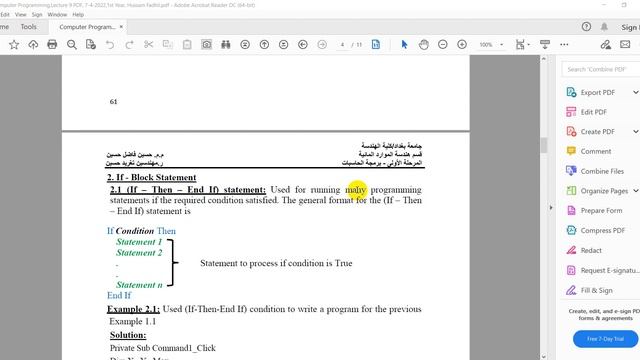
Task: Print the document using the printer icon
Action: 52,44
